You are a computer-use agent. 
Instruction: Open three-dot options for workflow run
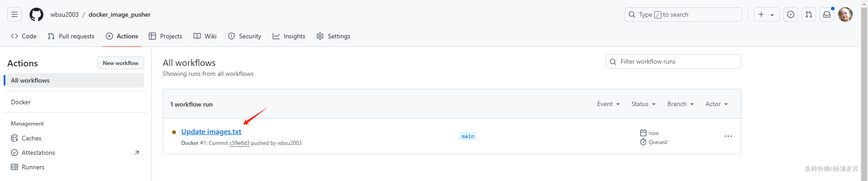[x=728, y=136]
